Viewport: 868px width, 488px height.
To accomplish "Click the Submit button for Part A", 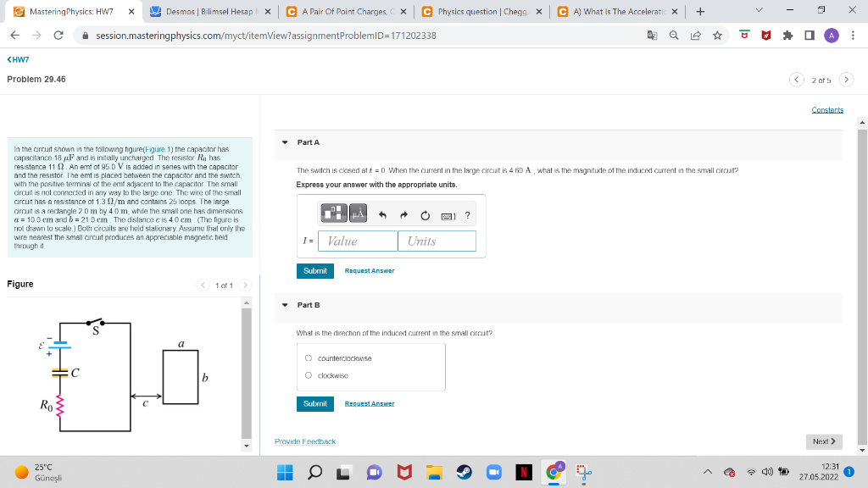I will [314, 270].
